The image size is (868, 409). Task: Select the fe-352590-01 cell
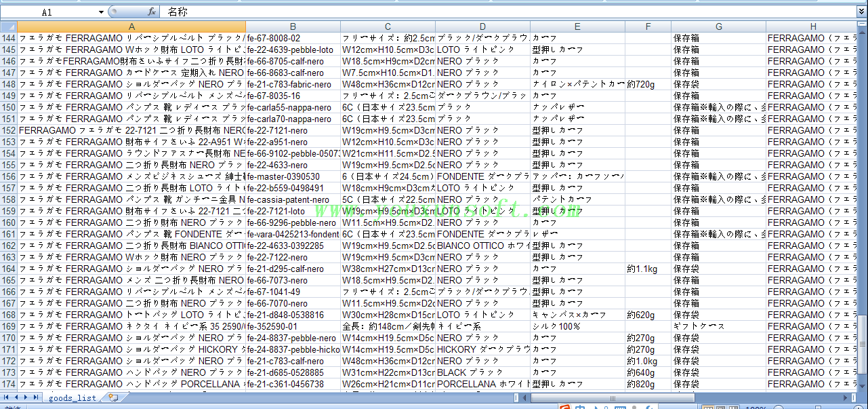(x=293, y=326)
